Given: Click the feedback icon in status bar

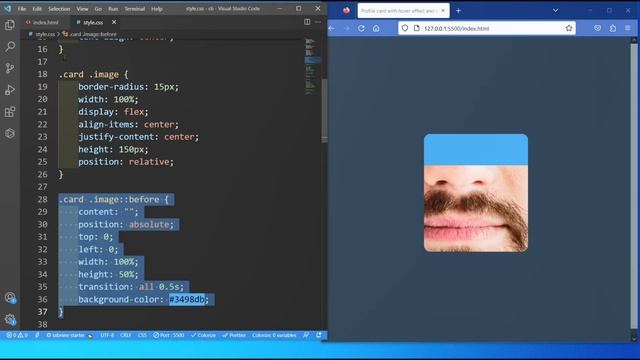Looking at the screenshot, I should click(x=306, y=335).
